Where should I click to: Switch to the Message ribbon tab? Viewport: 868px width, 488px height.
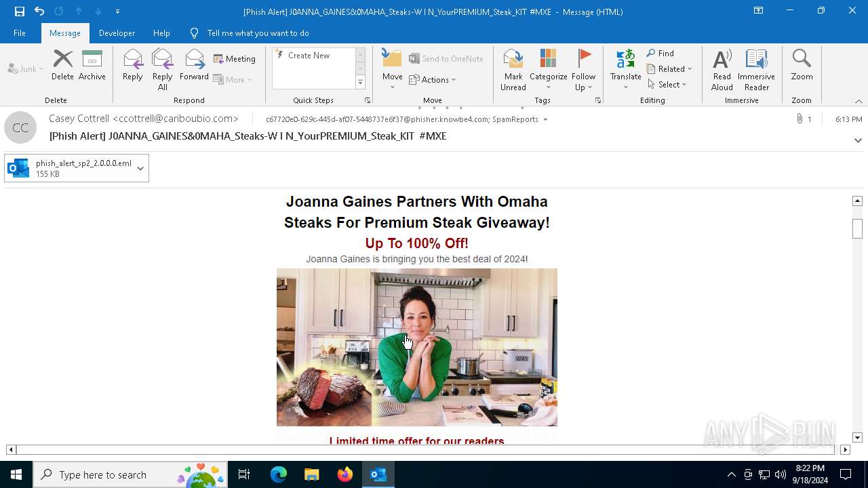click(65, 33)
